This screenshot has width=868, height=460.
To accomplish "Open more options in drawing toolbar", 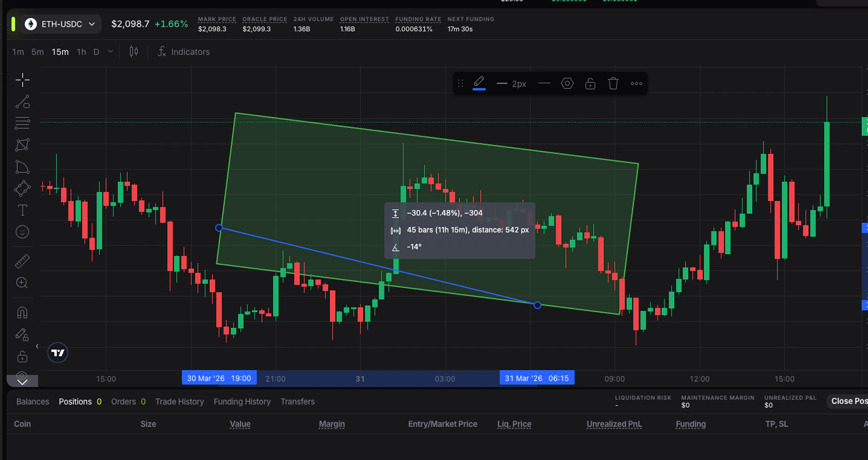I will coord(636,84).
